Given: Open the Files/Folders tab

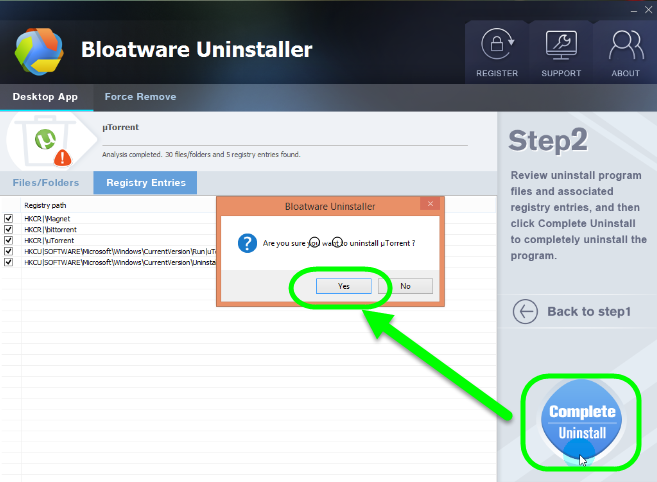Looking at the screenshot, I should [46, 183].
